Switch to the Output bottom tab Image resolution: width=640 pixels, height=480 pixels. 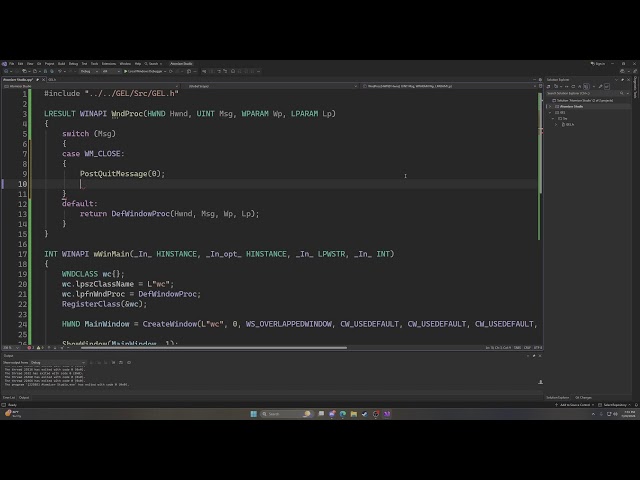(x=24, y=398)
